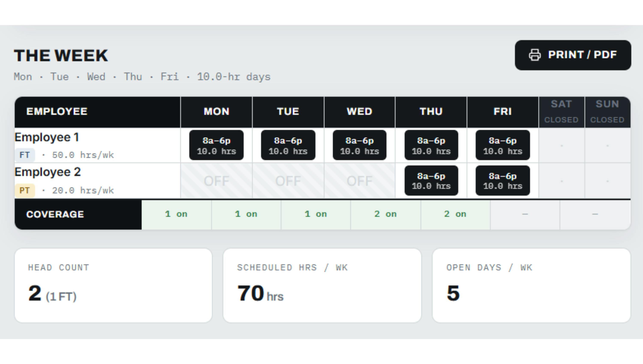Viewport: 643px width, 364px height.
Task: Select Employee 2 Thursday shift block
Action: click(431, 181)
